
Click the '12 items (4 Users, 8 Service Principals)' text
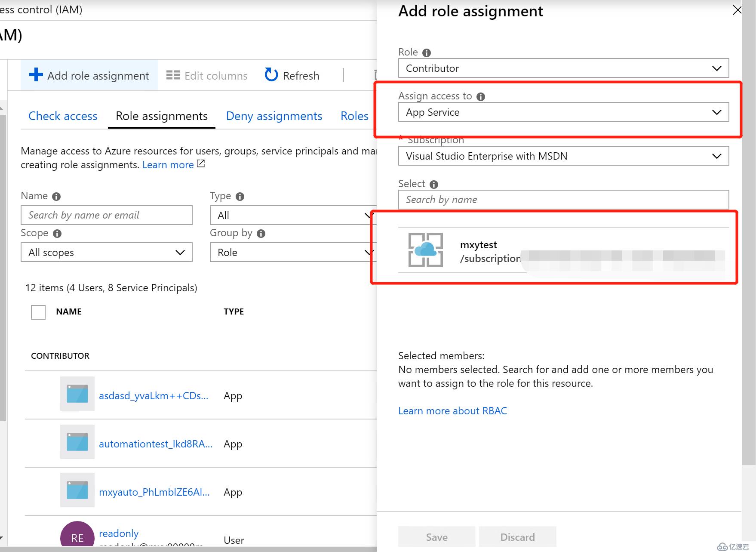tap(111, 288)
